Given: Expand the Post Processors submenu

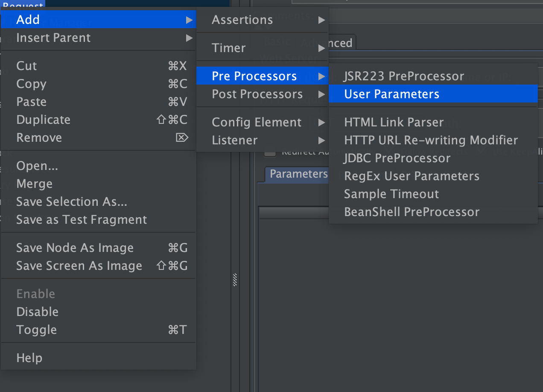Looking at the screenshot, I should (257, 94).
